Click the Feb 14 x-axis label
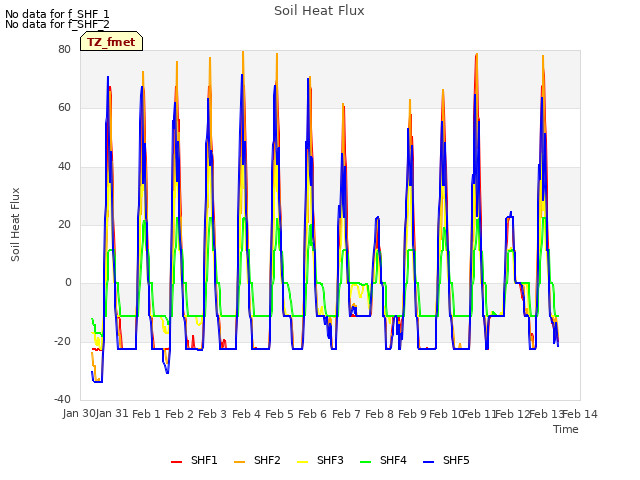The width and height of the screenshot is (640, 480). click(x=580, y=414)
